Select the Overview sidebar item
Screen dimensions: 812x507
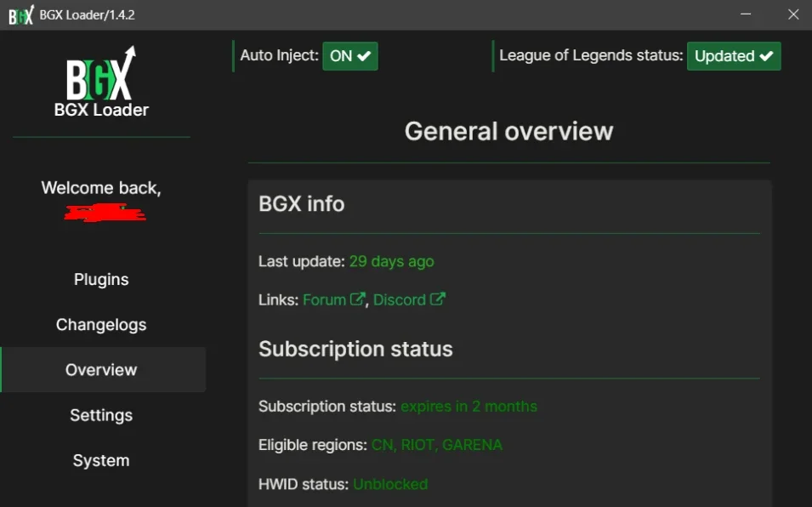coord(103,370)
